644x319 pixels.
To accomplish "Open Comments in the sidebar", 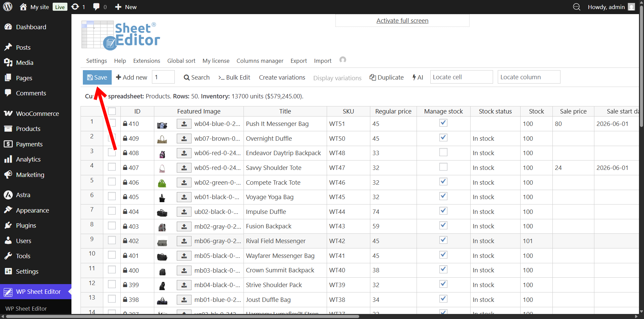I will point(31,93).
